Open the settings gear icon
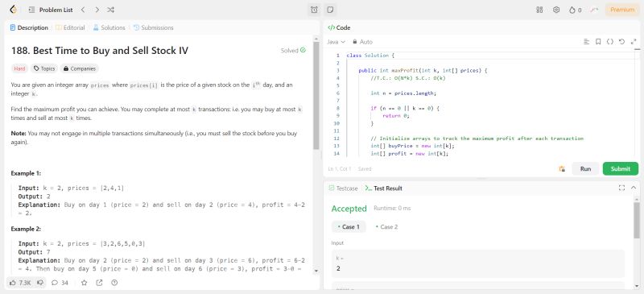The height and width of the screenshot is (294, 644). [556, 10]
